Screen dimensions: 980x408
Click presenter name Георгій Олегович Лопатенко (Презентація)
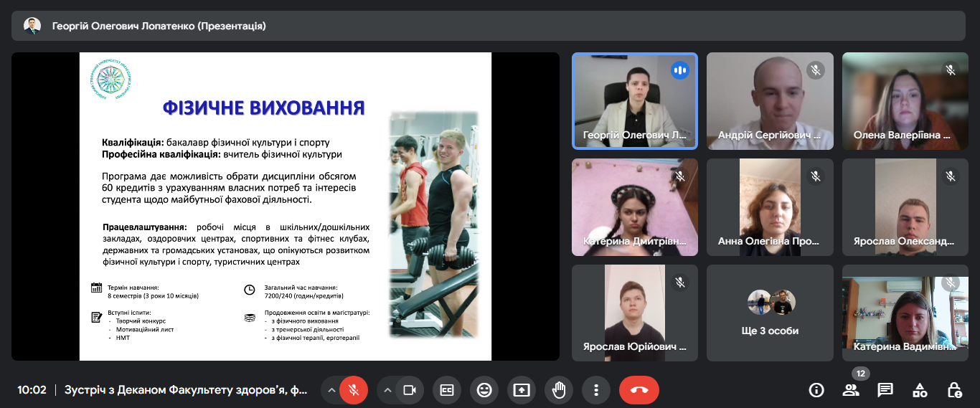click(x=159, y=27)
